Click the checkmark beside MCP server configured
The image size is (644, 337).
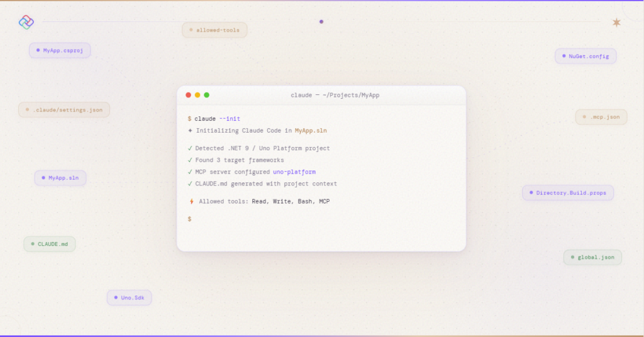(x=190, y=172)
